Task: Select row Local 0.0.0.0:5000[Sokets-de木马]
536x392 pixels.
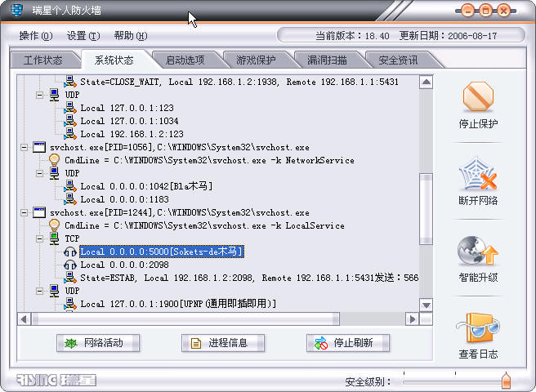Action: [x=162, y=252]
